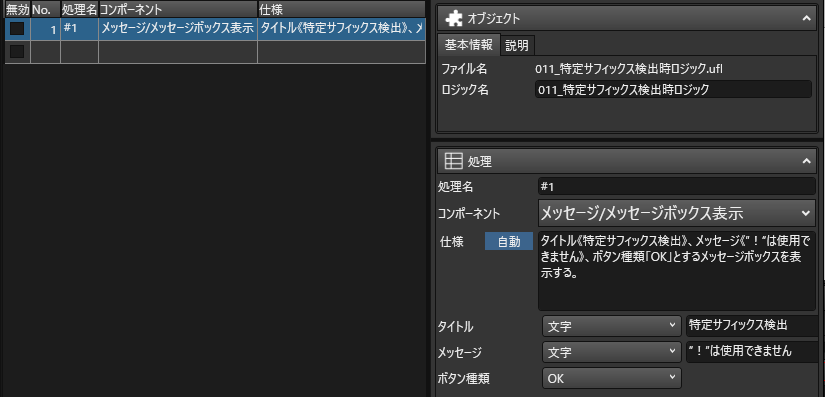Open the タイトル type dropdown showing 文字
Viewport: 825px width, 397px height.
point(611,326)
